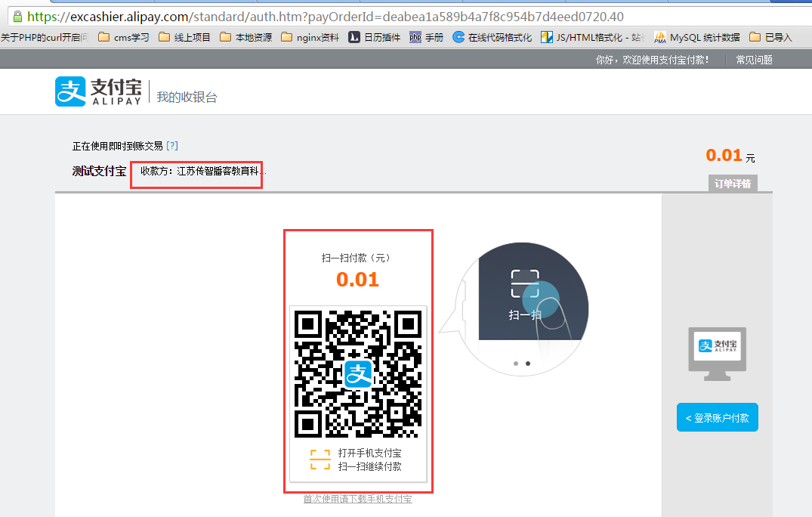The width and height of the screenshot is (812, 517).
Task: Open the 常见问题 link in top bar
Action: [754, 60]
